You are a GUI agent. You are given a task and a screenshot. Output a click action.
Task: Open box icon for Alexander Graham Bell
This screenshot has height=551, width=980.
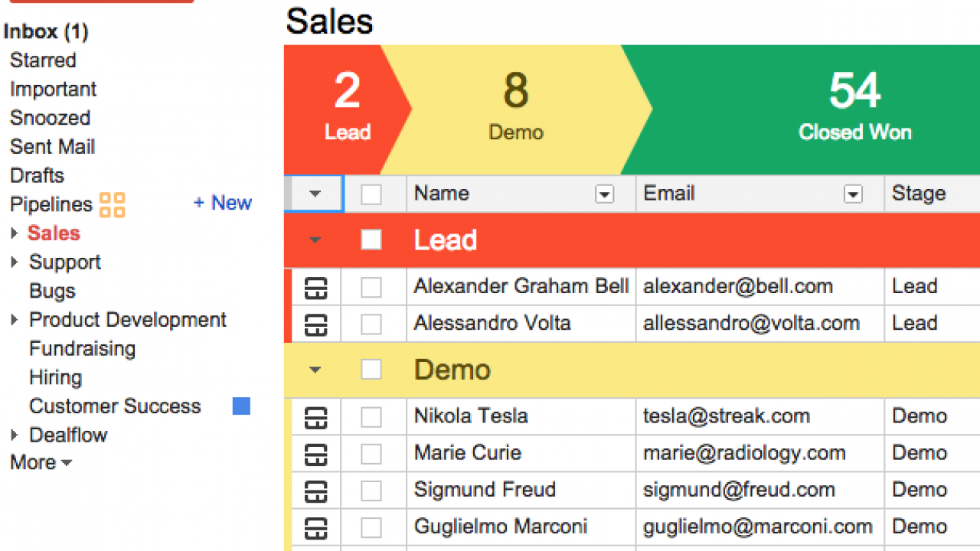point(316,287)
